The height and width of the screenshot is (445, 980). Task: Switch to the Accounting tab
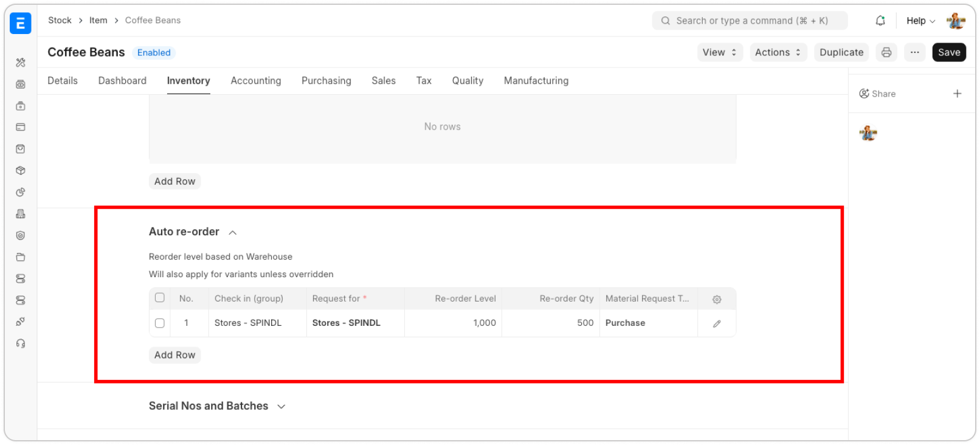coord(256,81)
